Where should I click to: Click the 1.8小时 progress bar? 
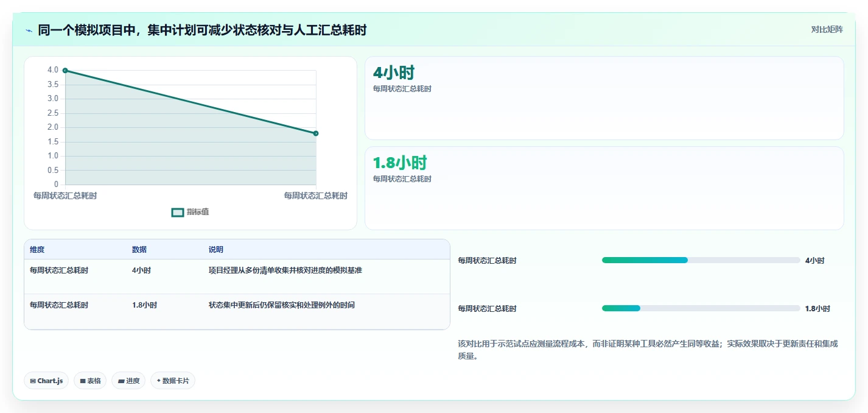701,308
